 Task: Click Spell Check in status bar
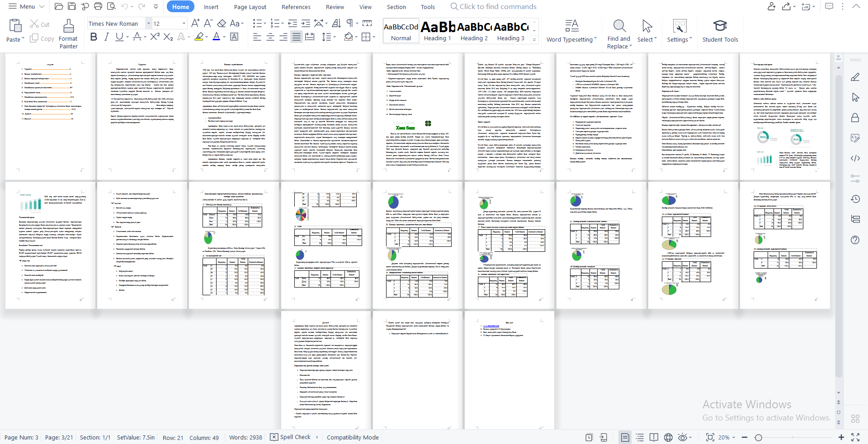(291, 437)
